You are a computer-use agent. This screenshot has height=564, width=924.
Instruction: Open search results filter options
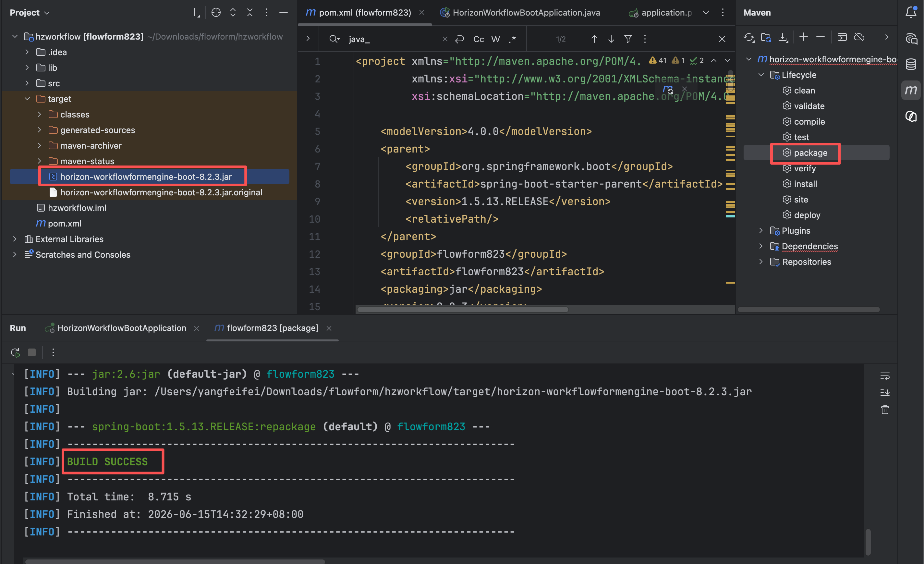point(628,39)
